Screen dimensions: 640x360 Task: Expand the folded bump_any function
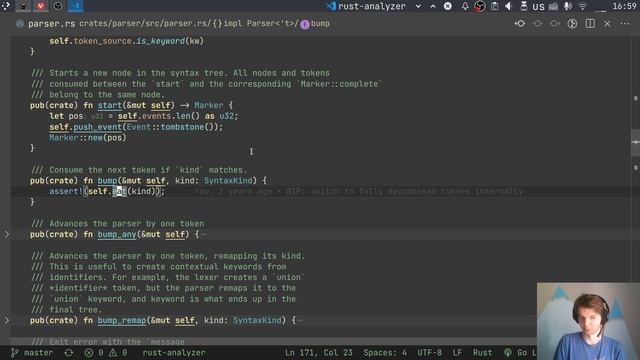(7, 234)
